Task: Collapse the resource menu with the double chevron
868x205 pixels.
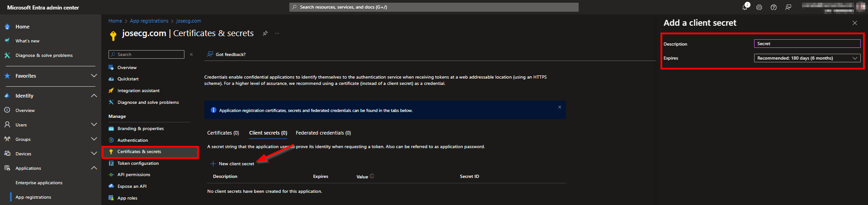Action: pos(191,55)
